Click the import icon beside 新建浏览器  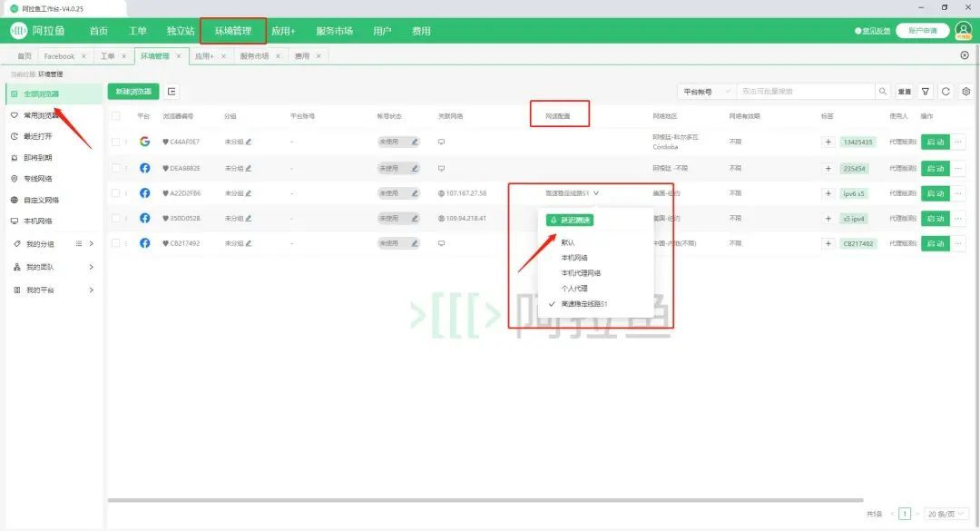click(x=171, y=92)
